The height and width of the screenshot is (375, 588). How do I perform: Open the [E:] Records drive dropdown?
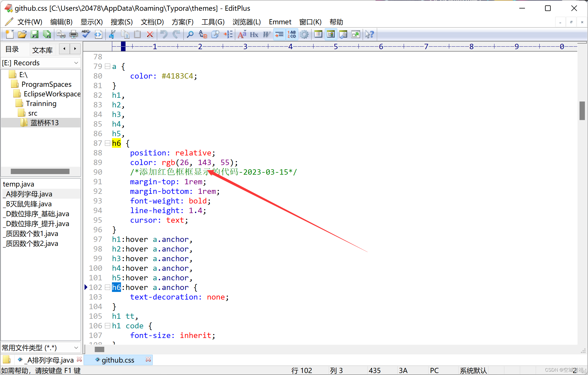tap(76, 63)
